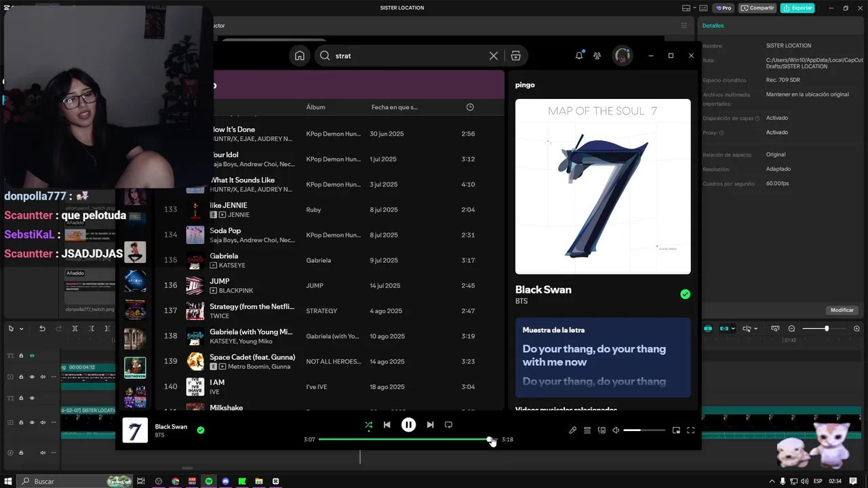Open Connect to a device in Spotify
The height and width of the screenshot is (488, 868).
point(601,430)
